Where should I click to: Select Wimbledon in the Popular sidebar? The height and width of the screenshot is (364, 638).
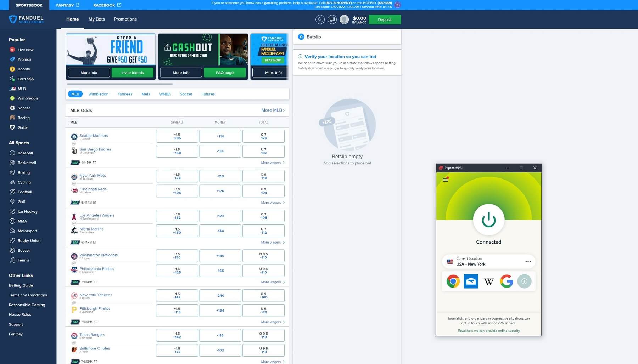point(24,98)
